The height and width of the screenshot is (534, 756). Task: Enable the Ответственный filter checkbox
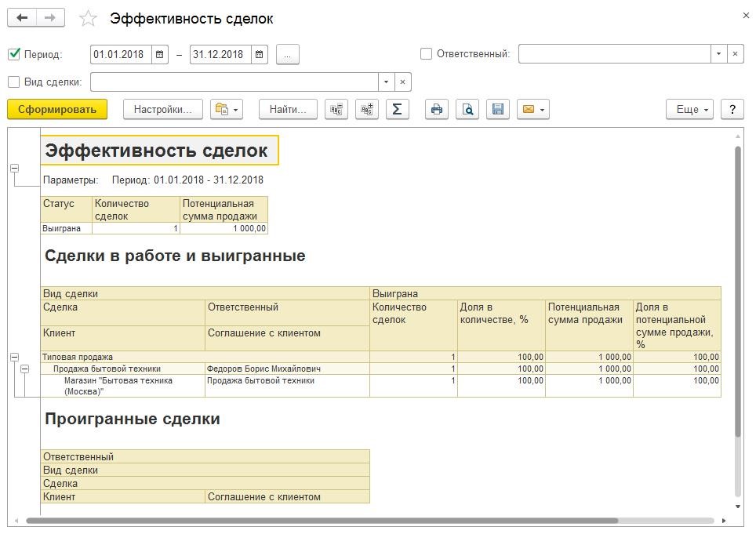(426, 53)
